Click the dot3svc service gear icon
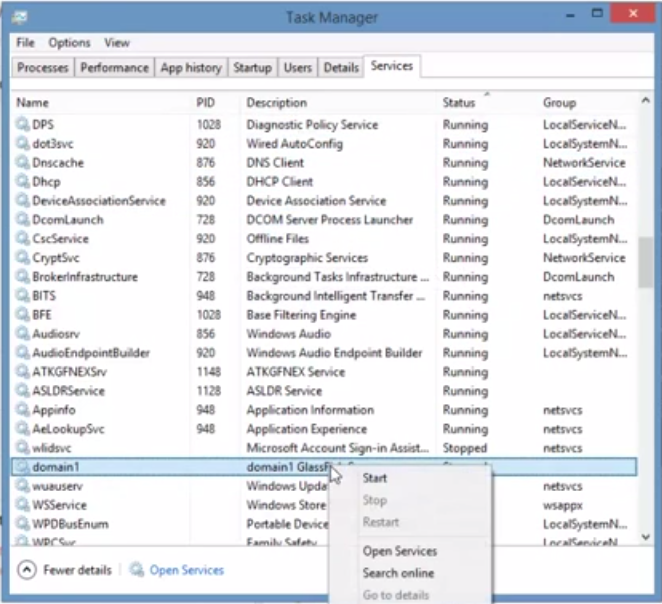 [x=22, y=143]
